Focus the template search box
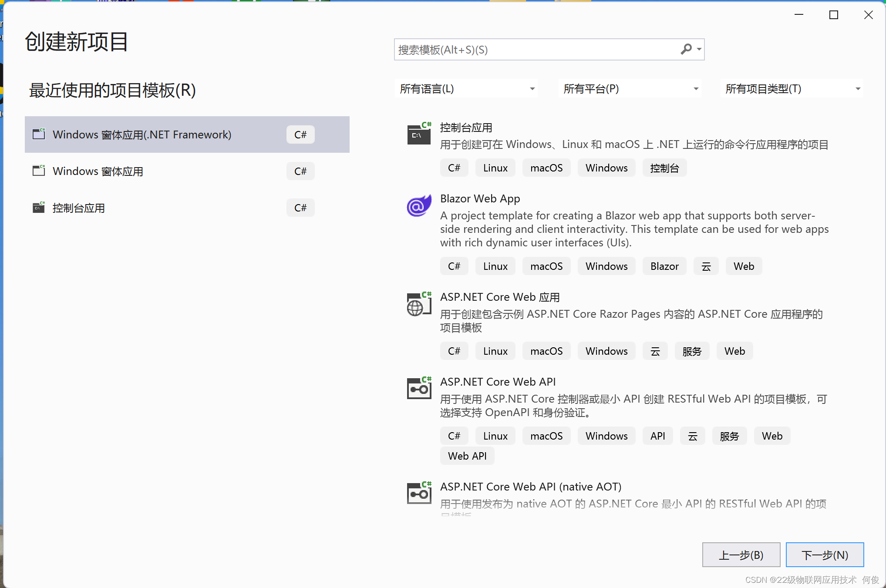The image size is (886, 588). 549,50
